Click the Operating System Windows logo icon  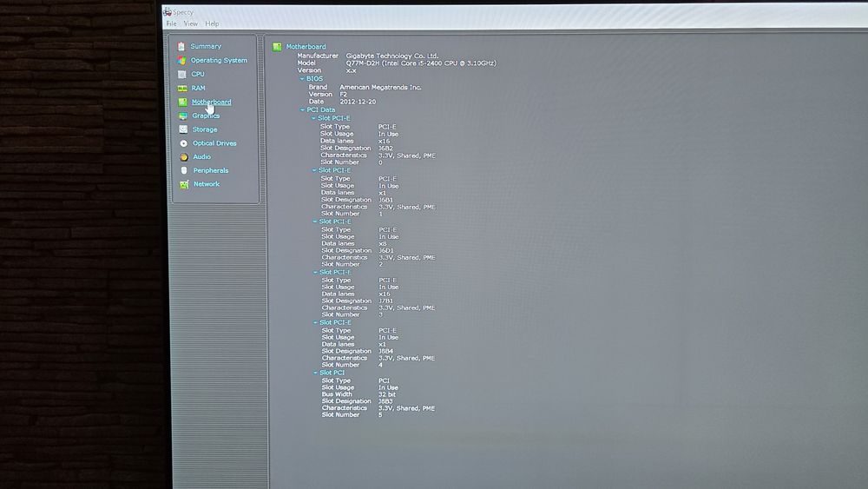pos(181,60)
